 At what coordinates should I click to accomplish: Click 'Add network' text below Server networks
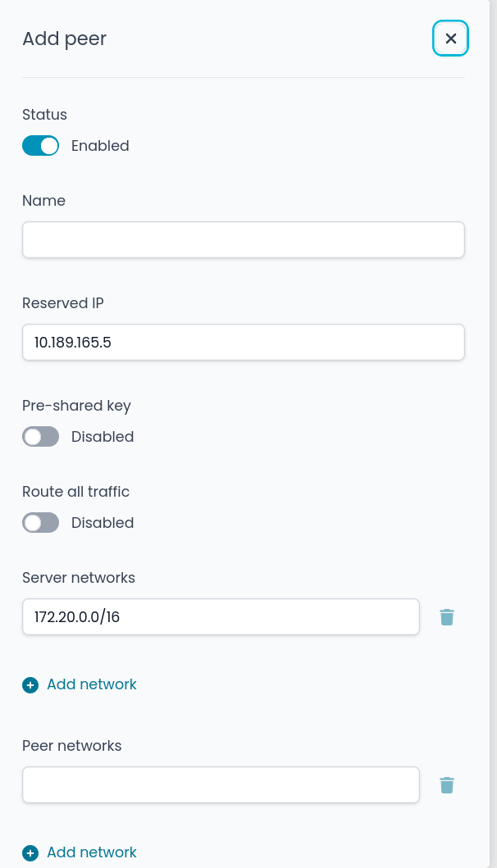(x=92, y=684)
